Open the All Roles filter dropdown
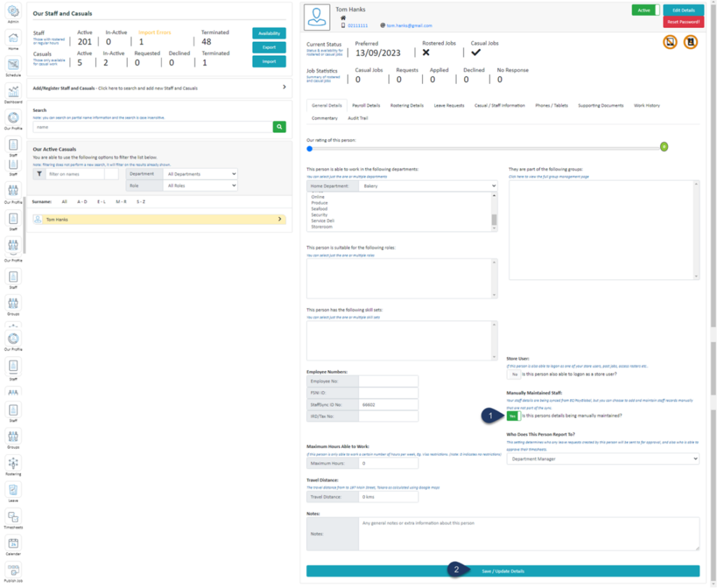 coord(201,186)
